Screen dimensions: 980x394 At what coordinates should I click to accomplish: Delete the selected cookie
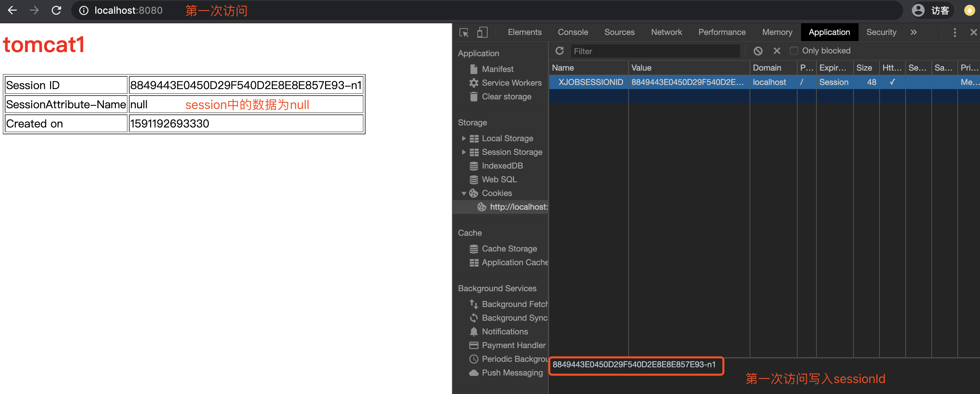777,50
